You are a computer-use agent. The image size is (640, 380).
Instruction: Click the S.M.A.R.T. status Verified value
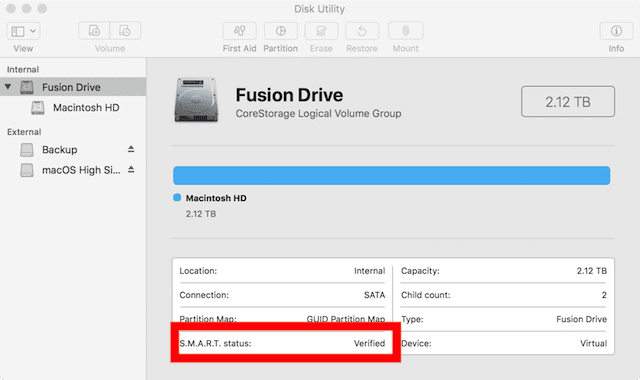point(369,344)
